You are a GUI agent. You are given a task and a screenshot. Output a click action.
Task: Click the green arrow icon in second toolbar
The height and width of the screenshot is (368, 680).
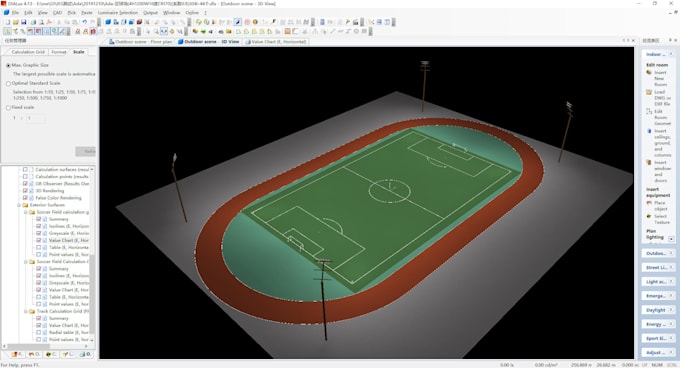[203, 31]
